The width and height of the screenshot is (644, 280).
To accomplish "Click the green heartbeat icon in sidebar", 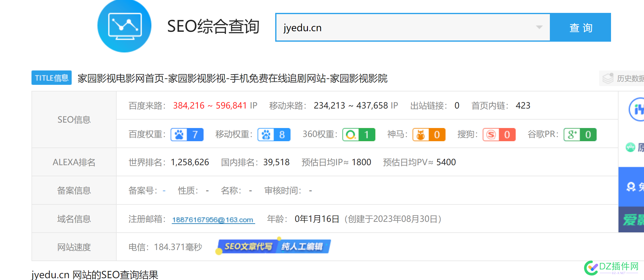I will (630, 147).
